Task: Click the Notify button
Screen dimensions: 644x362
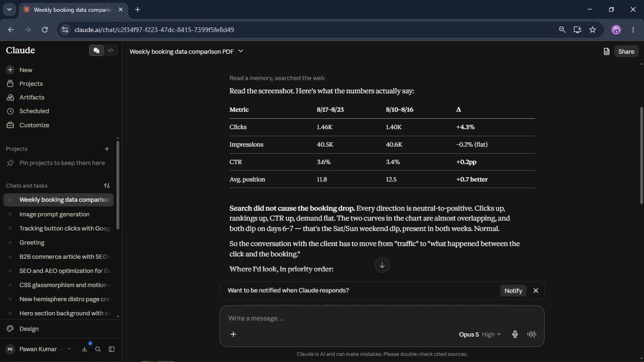Action: point(513,290)
